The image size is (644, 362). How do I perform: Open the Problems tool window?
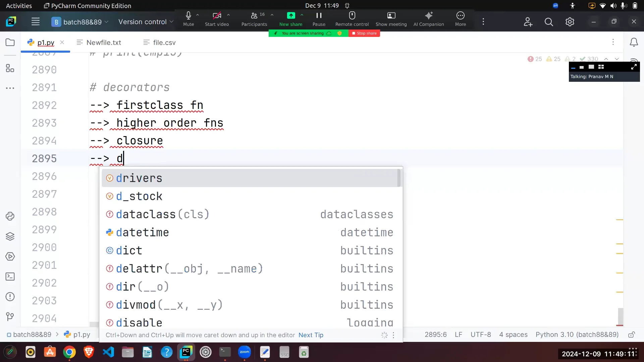(10, 297)
